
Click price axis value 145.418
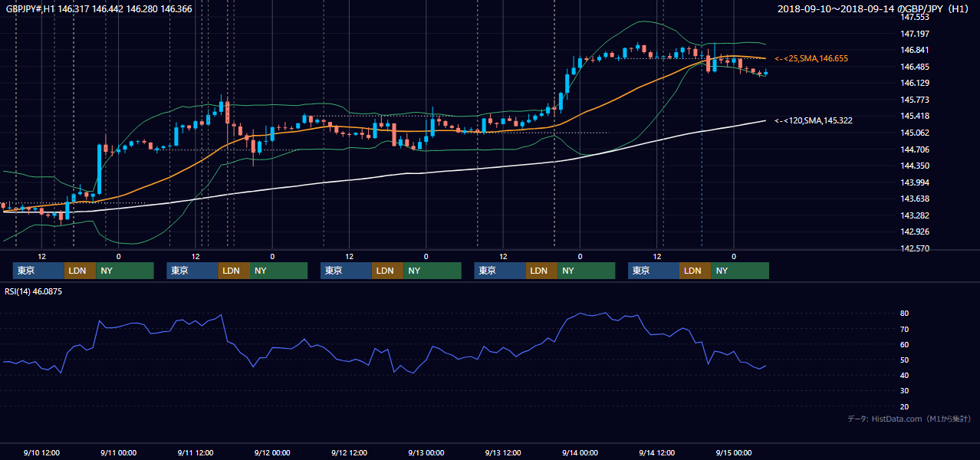(915, 116)
